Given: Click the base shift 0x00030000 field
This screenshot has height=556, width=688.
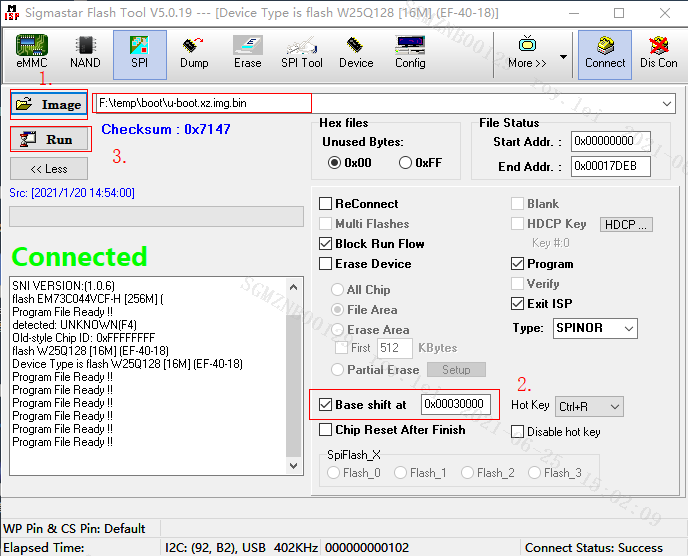Looking at the screenshot, I should 455,404.
